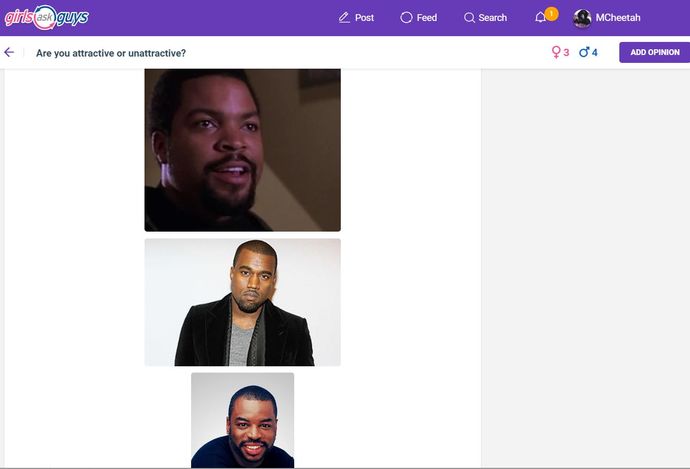Open the Feed menu item
690x469 pixels.
[426, 18]
